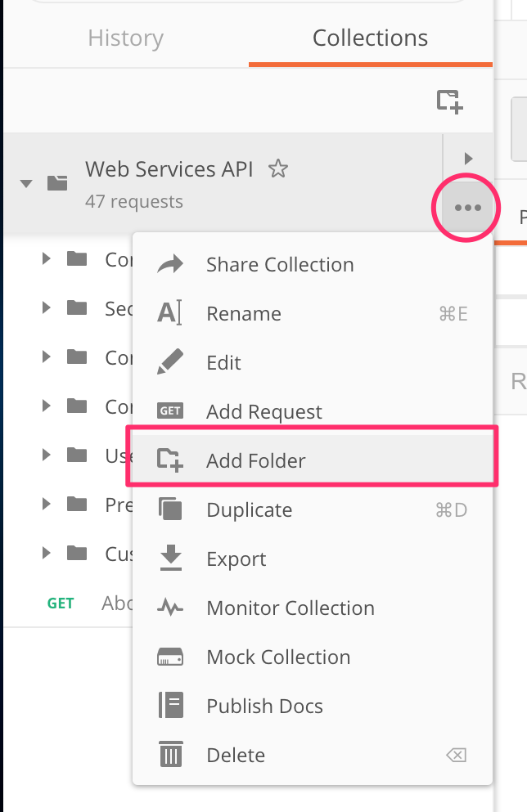Click the Delete trash can icon
The image size is (527, 812).
[170, 755]
